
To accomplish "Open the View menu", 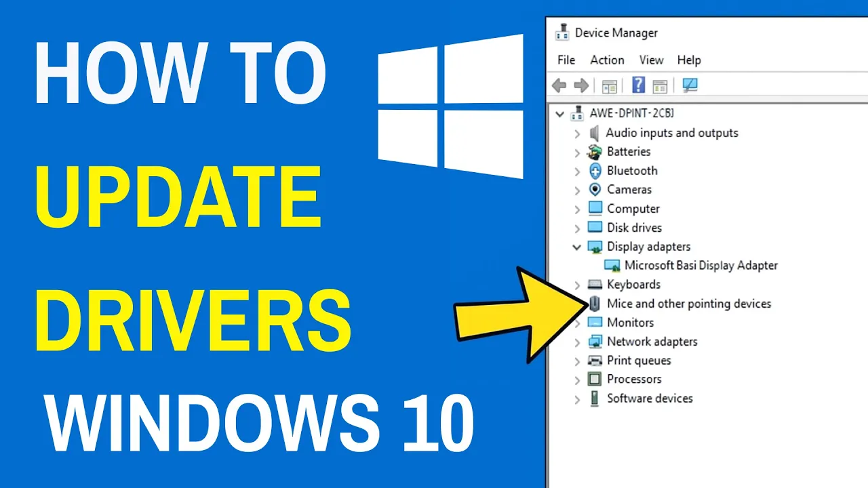I will 650,60.
